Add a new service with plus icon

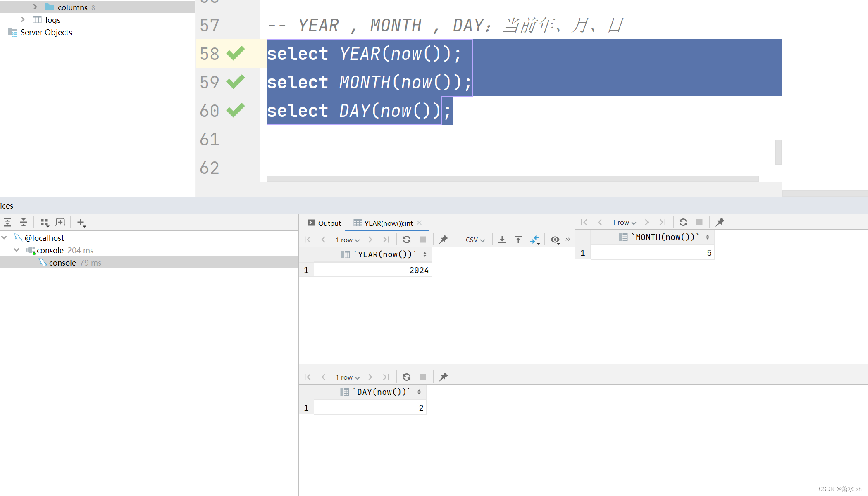(x=81, y=223)
